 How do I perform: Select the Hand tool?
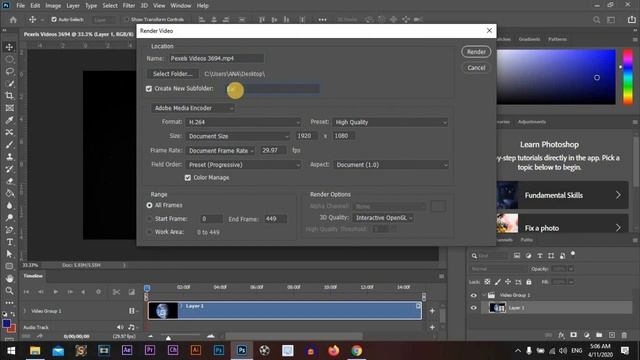pos(9,278)
